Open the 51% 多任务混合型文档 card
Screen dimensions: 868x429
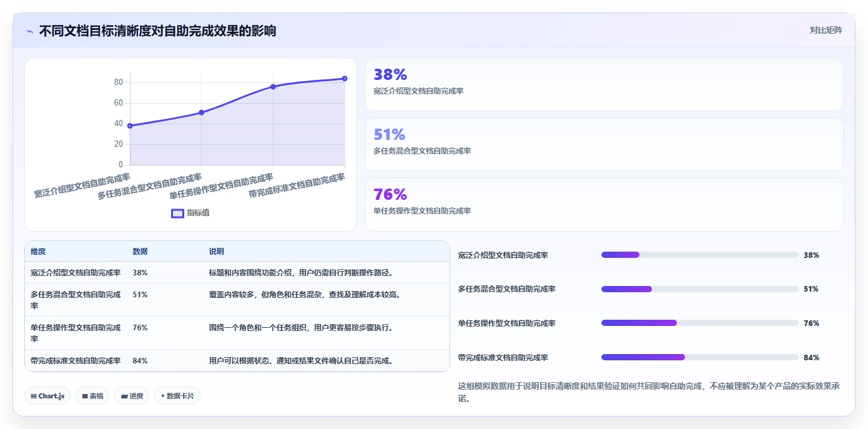point(604,144)
